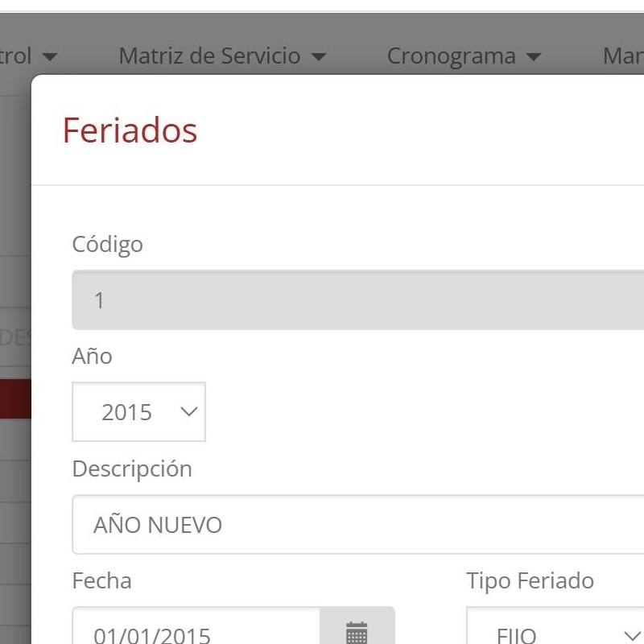Click the Año label
The width and height of the screenshot is (644, 644).
(93, 356)
